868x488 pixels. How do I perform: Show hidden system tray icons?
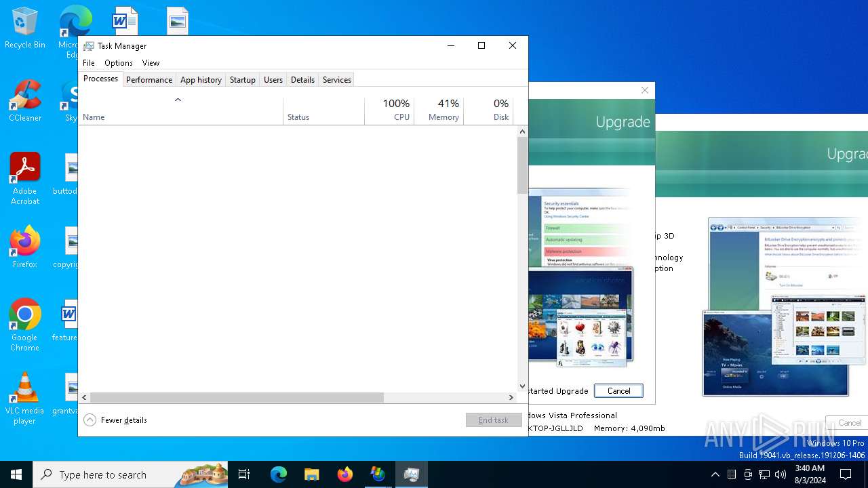715,474
